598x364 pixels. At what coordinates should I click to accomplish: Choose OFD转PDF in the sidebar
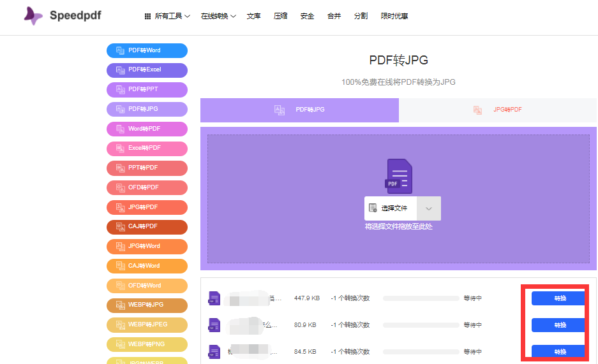click(x=147, y=187)
